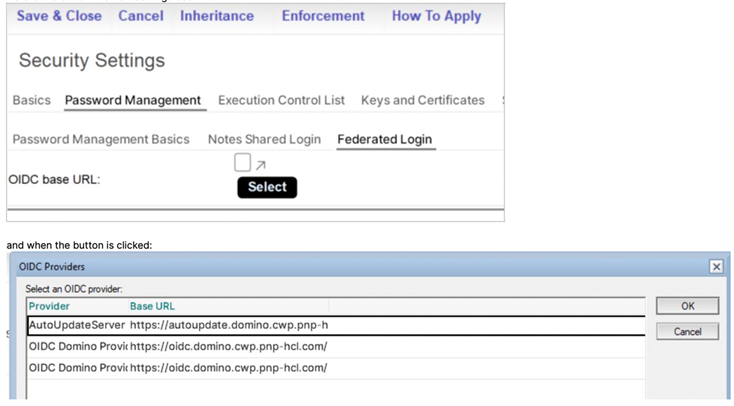Click the arrow icon beside the checkbox
This screenshot has width=734, height=406.
261,165
